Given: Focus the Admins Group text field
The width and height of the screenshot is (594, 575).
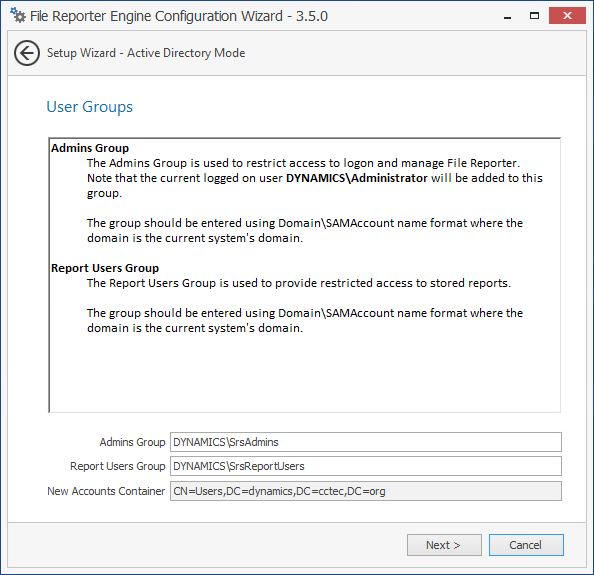Looking at the screenshot, I should coord(366,442).
